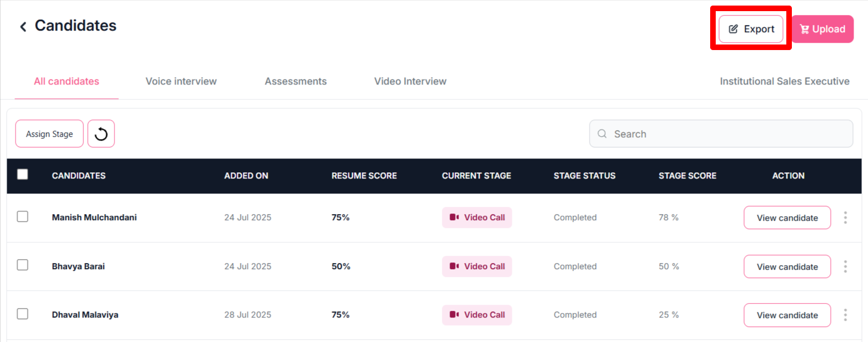Check the box for Manish Mulchandani
Image resolution: width=868 pixels, height=342 pixels.
[x=23, y=217]
